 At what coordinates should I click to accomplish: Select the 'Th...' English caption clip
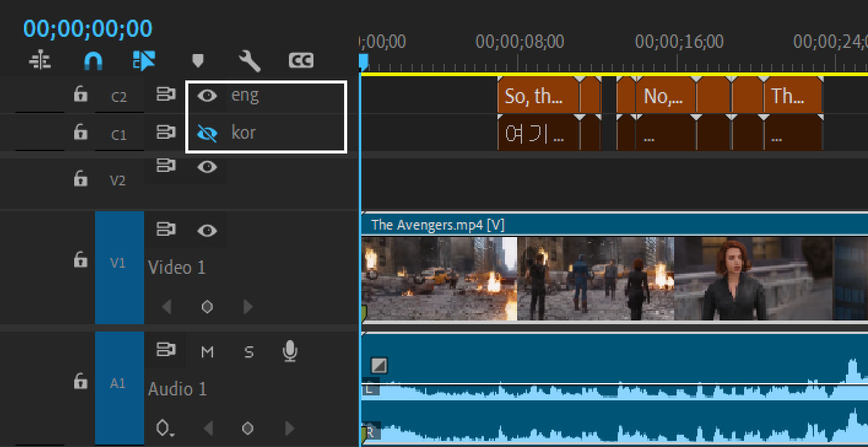(x=793, y=96)
